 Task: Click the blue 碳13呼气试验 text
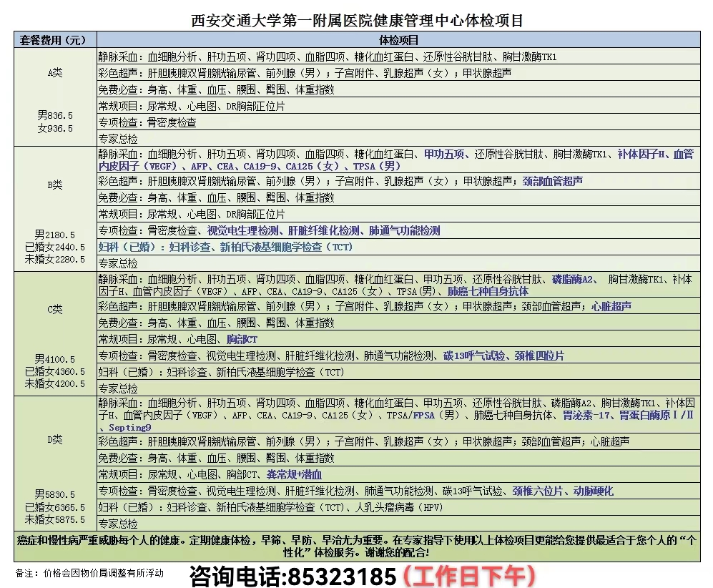coord(474,356)
